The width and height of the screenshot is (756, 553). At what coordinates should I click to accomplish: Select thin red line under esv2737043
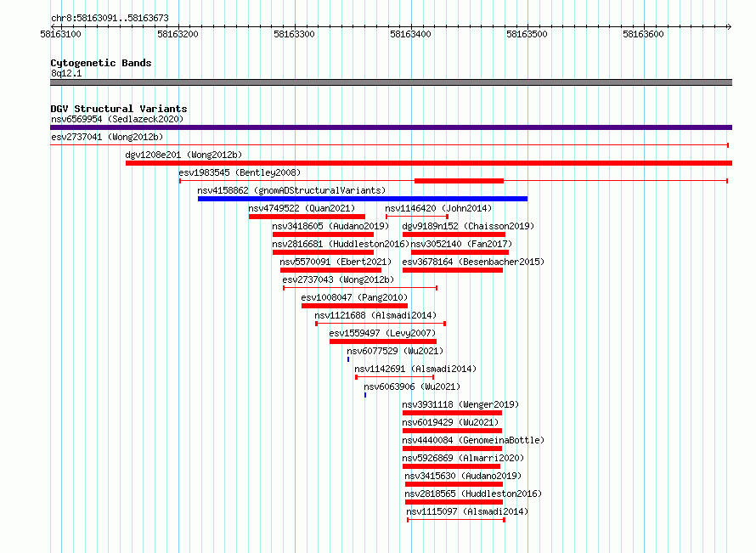coord(360,288)
